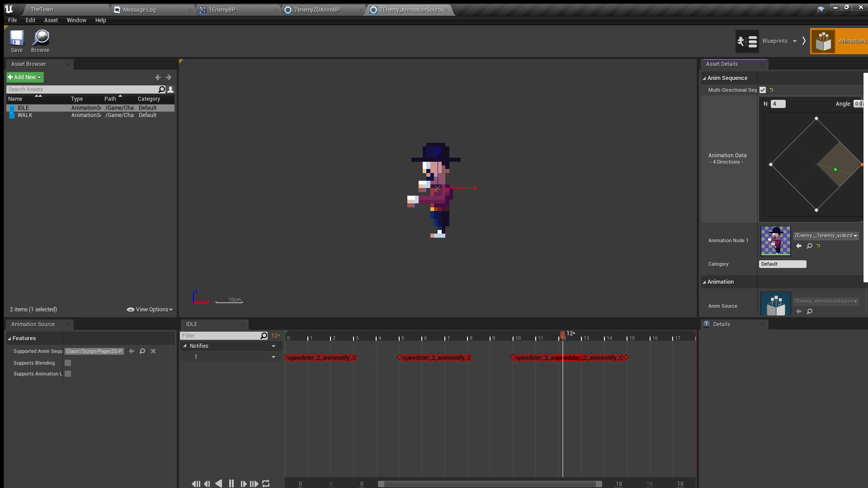The width and height of the screenshot is (868, 488).
Task: Enable the Supports Blending checkbox
Action: coord(68,363)
